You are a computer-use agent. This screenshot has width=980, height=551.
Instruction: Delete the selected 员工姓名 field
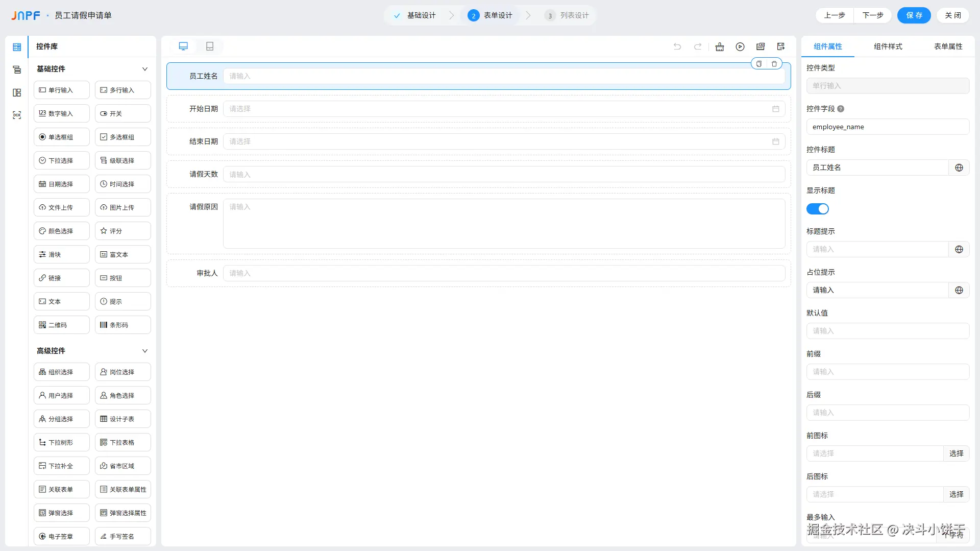(774, 64)
